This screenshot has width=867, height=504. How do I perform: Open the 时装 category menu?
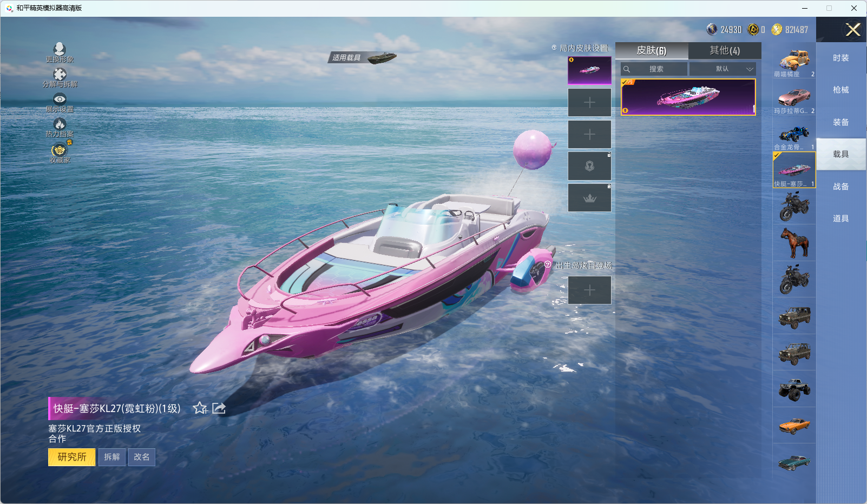[840, 58]
